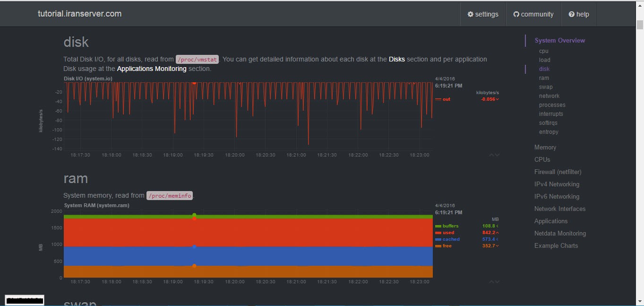The height and width of the screenshot is (306, 644).
Task: Click the tutorial.iranserver.com hostname title
Action: point(79,14)
